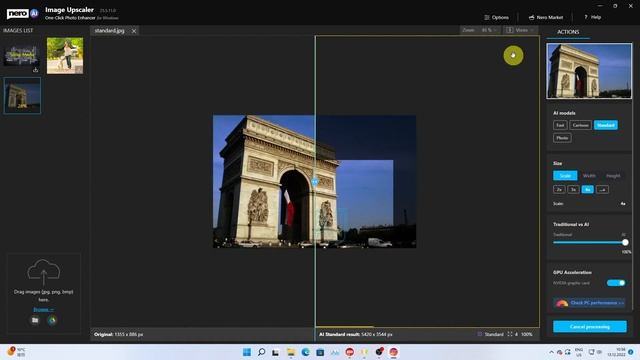The height and width of the screenshot is (360, 640).
Task: Open File Explorer from taskbar
Action: click(291, 352)
